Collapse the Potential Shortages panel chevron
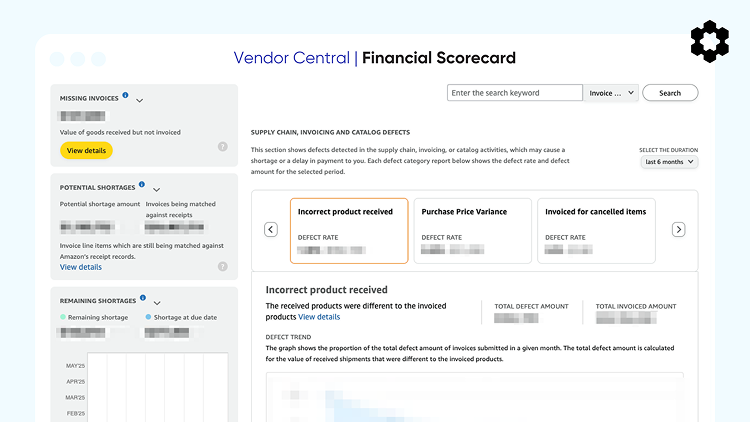The image size is (750, 422). coord(156,189)
